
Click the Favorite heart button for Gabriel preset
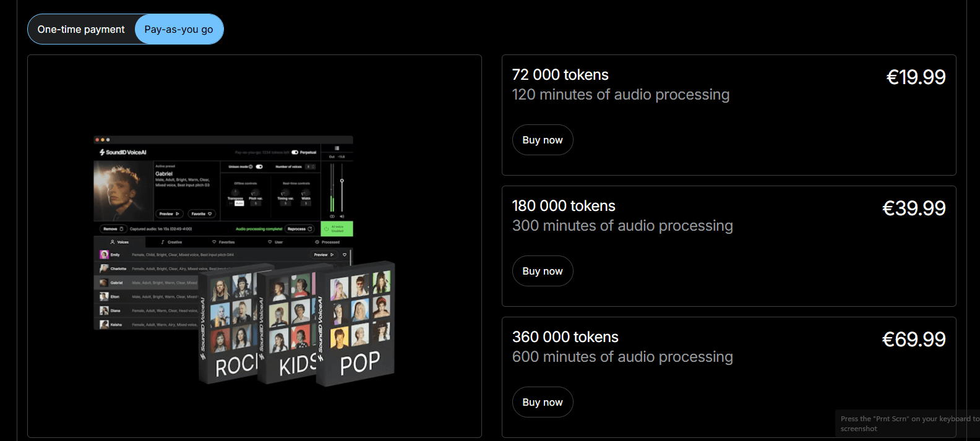[x=202, y=214]
